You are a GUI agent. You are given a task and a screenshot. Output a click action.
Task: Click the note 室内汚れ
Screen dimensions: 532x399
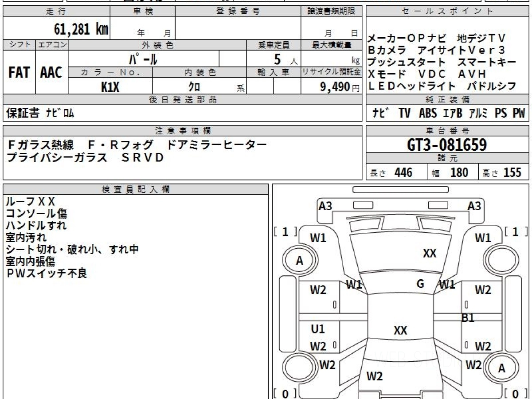pyautogui.click(x=26, y=237)
